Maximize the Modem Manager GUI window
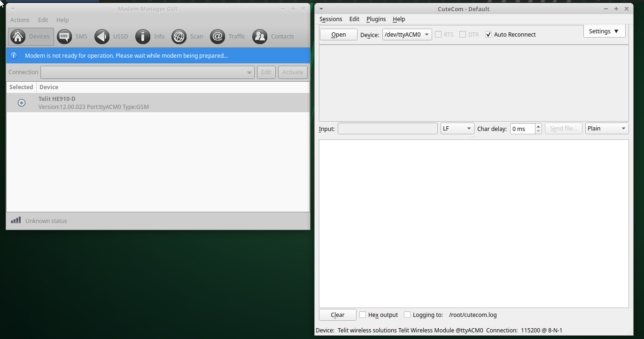 [293, 9]
